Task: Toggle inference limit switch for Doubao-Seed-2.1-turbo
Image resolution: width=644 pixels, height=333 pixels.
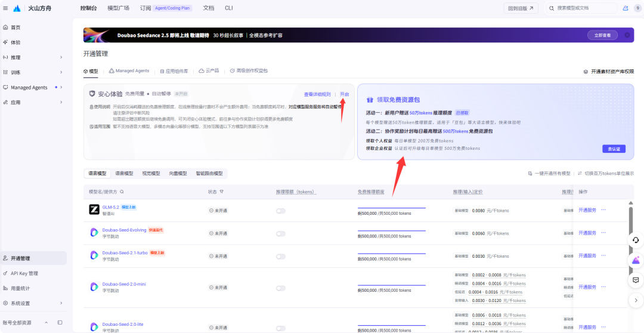Action: [280, 257]
